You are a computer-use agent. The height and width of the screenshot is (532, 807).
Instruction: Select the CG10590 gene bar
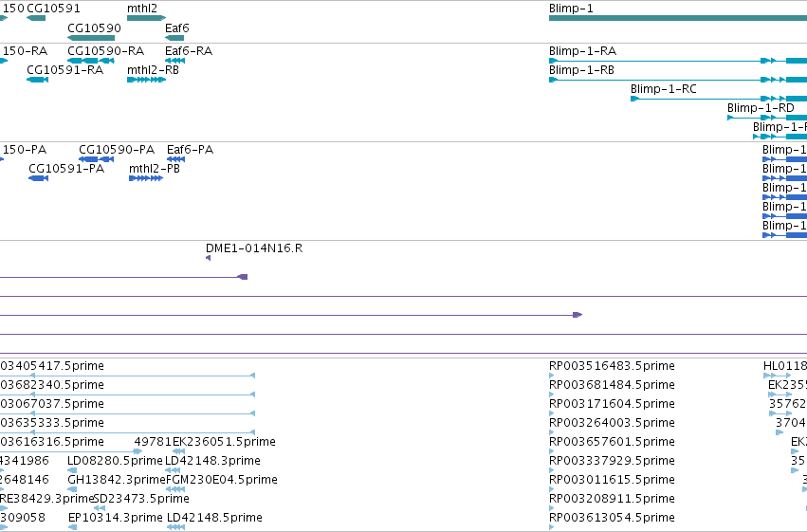click(91, 38)
